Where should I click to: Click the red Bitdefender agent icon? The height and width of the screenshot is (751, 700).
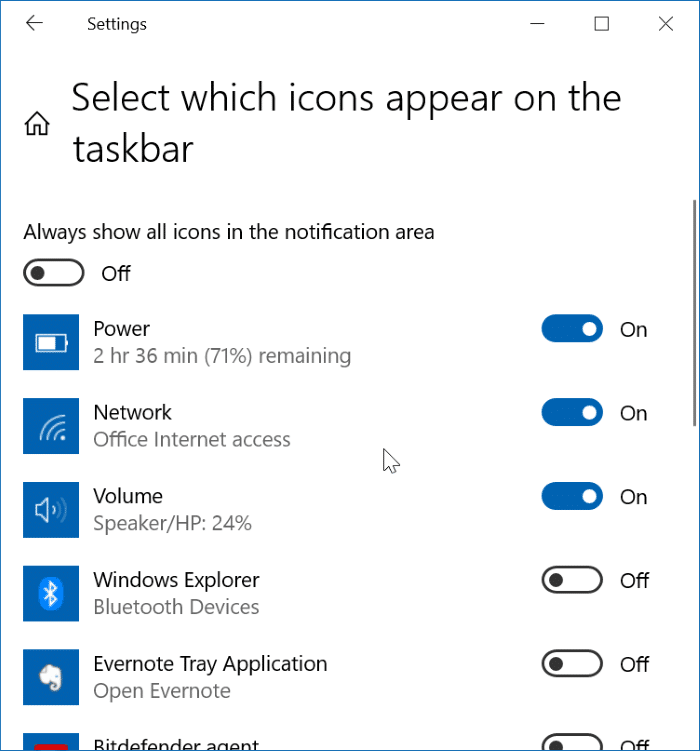click(51, 744)
